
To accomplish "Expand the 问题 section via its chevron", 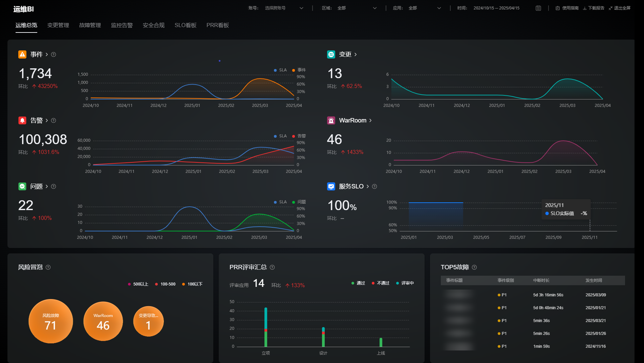I will pos(47,186).
